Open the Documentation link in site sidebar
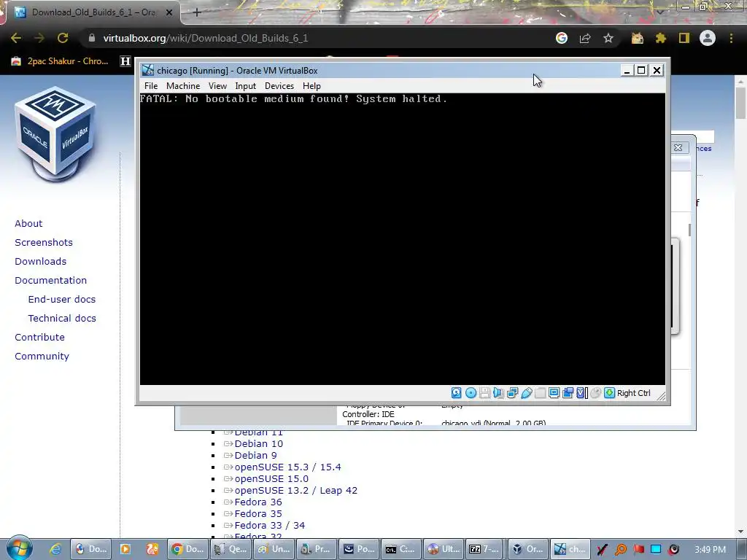747x560 pixels. pos(50,281)
